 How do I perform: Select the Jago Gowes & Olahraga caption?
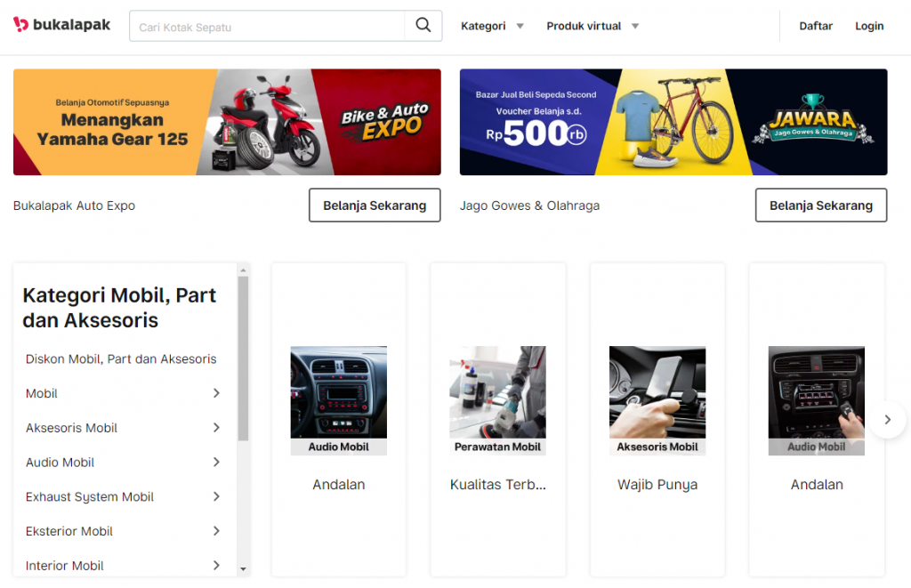pyautogui.click(x=529, y=205)
